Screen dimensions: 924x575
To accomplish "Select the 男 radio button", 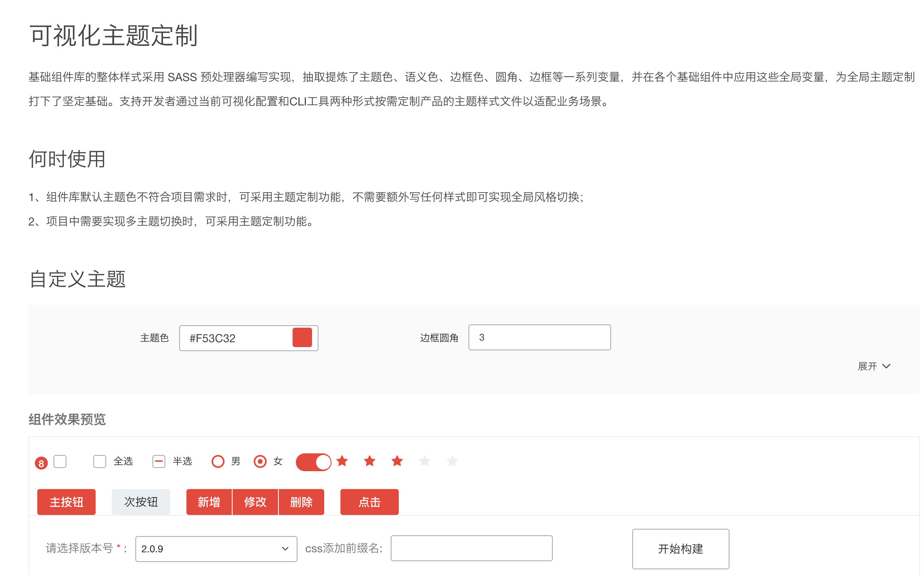I will (x=218, y=461).
